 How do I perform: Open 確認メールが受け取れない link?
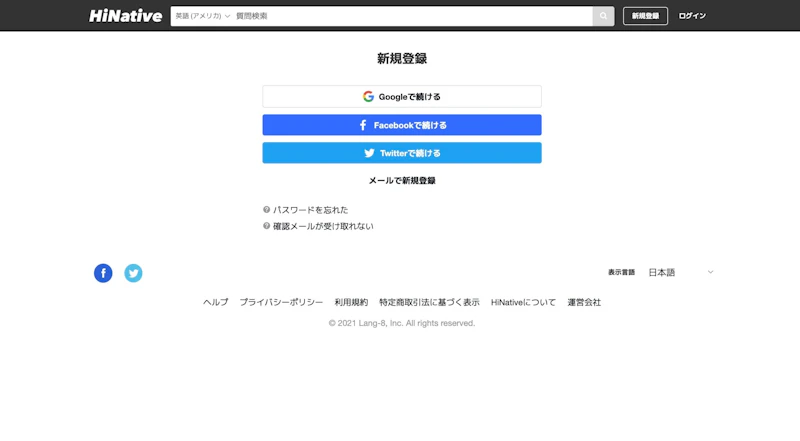tap(323, 226)
